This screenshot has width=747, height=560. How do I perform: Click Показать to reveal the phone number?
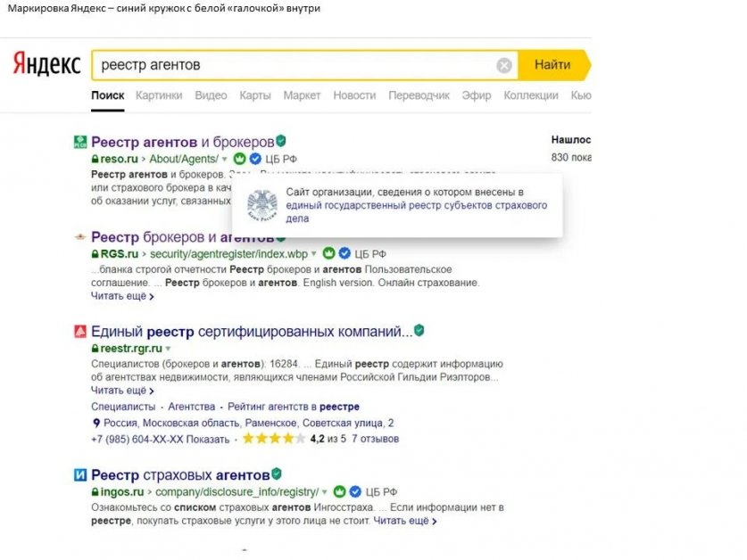208,439
